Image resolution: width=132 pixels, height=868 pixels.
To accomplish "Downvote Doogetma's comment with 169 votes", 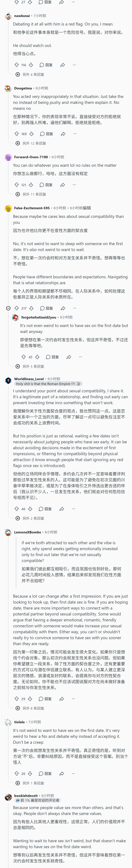I will tap(31, 134).
